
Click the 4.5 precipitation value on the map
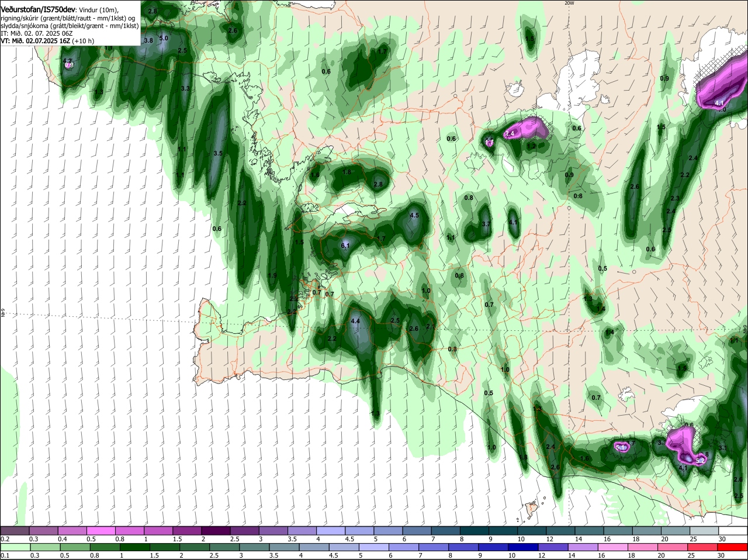[x=415, y=215]
